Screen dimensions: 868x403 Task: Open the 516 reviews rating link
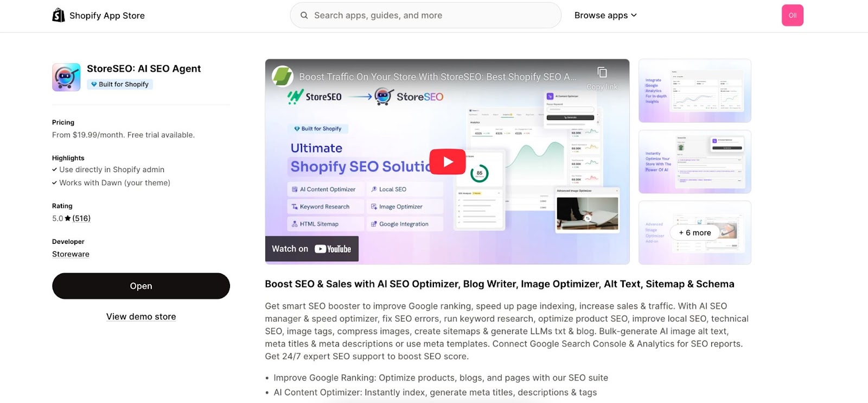coord(81,218)
